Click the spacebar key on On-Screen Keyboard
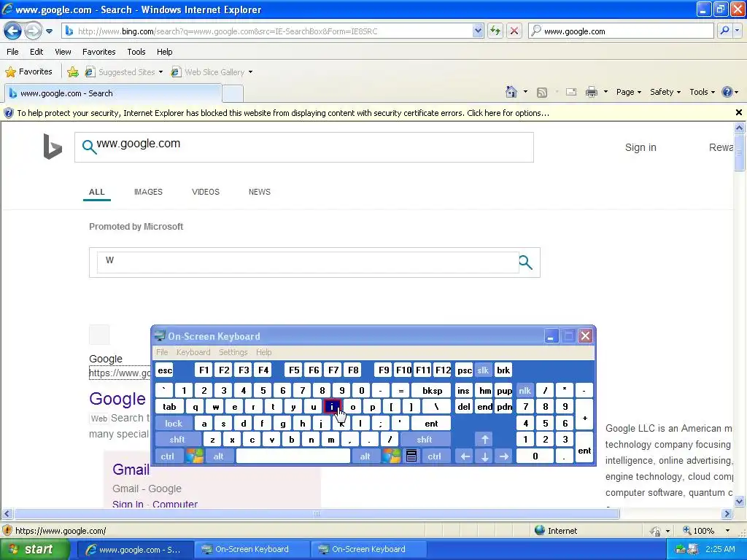Screen dimensions: 747x560 293,456
